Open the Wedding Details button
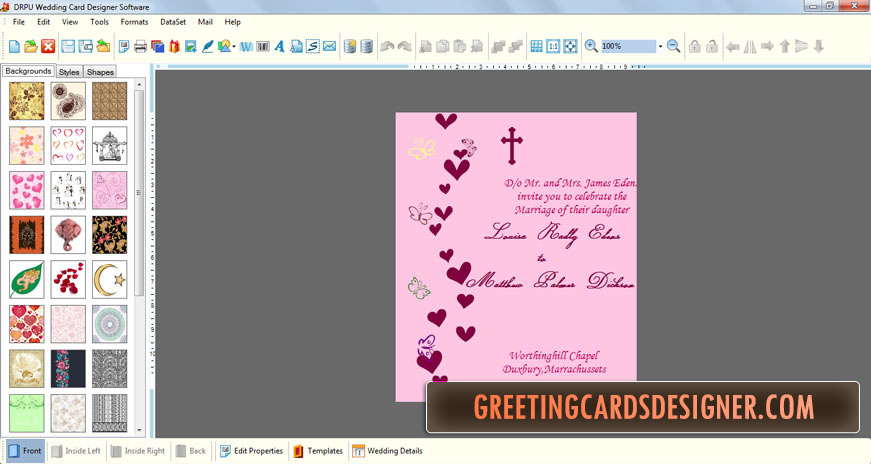The width and height of the screenshot is (871, 464). tap(387, 451)
